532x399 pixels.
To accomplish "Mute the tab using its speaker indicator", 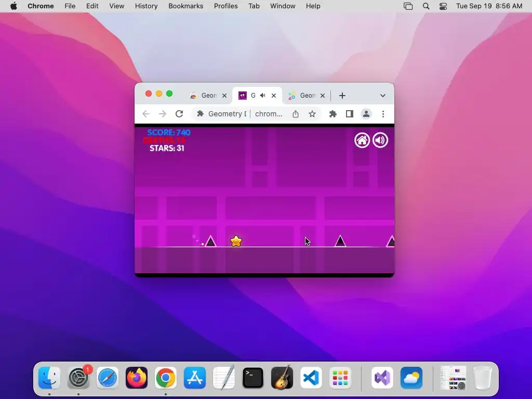I will (262, 96).
